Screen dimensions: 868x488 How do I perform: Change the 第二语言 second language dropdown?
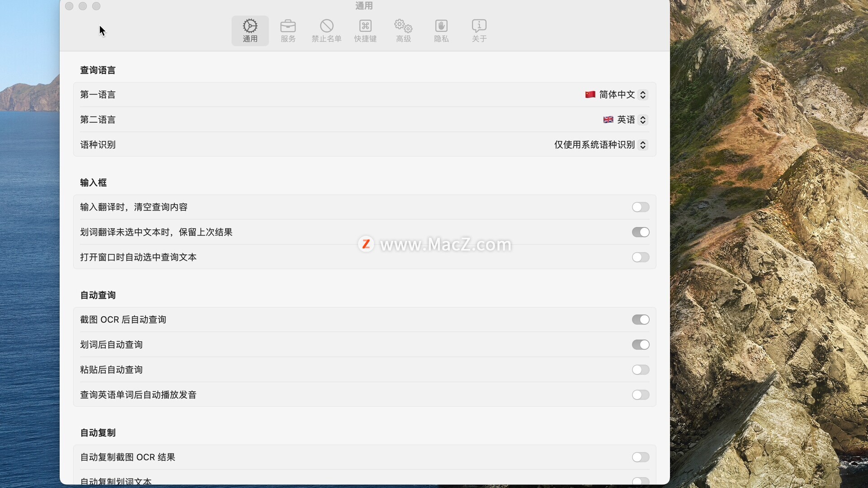(625, 120)
